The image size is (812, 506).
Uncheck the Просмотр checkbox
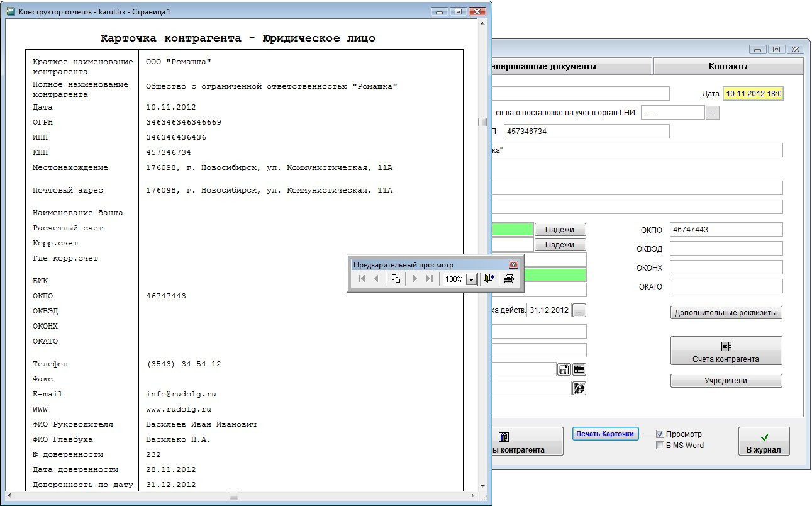tap(660, 434)
